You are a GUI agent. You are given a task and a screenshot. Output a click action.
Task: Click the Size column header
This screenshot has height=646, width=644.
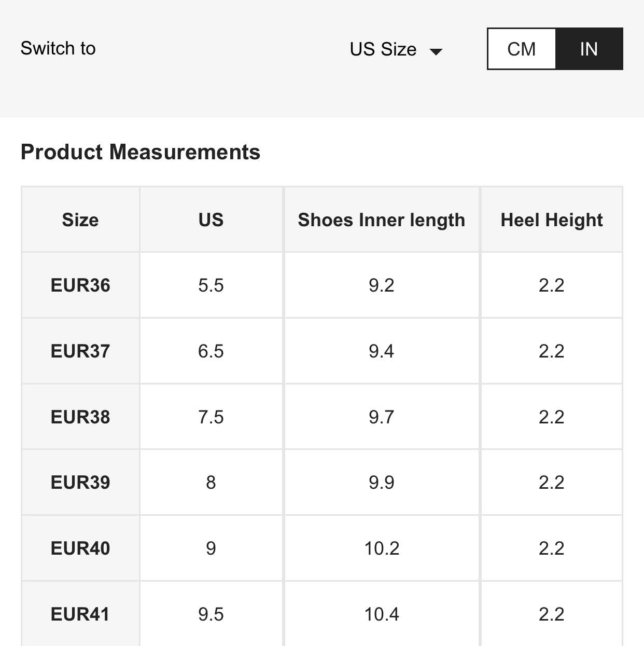pyautogui.click(x=80, y=220)
